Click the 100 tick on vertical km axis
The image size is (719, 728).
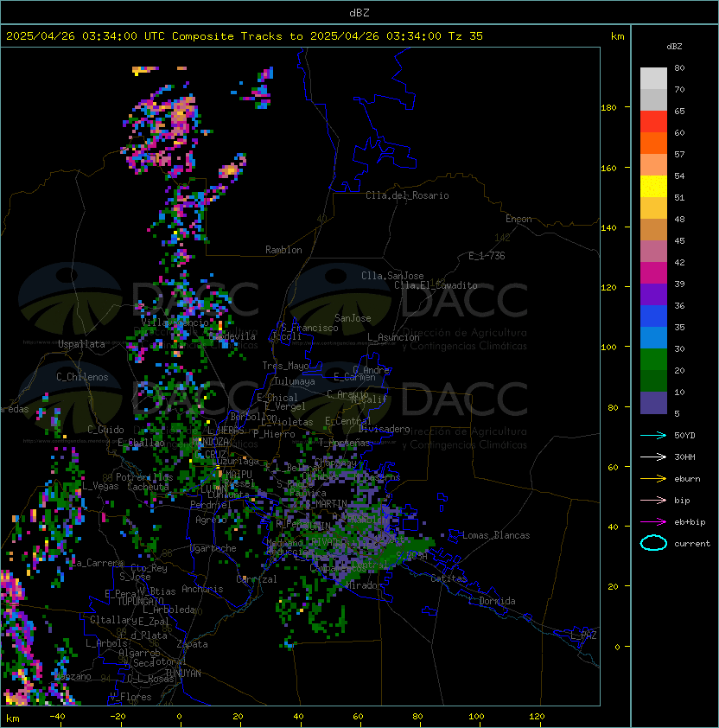click(608, 348)
